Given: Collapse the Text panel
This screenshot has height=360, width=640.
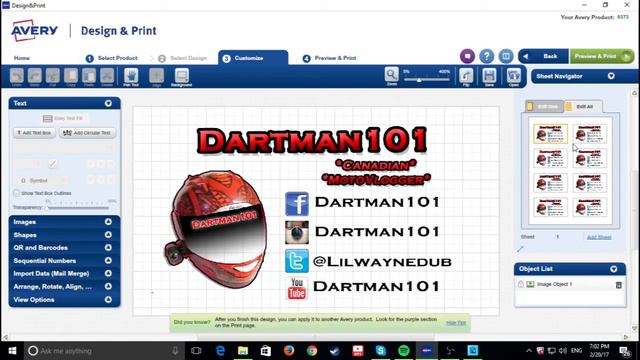Looking at the screenshot, I should 108,103.
